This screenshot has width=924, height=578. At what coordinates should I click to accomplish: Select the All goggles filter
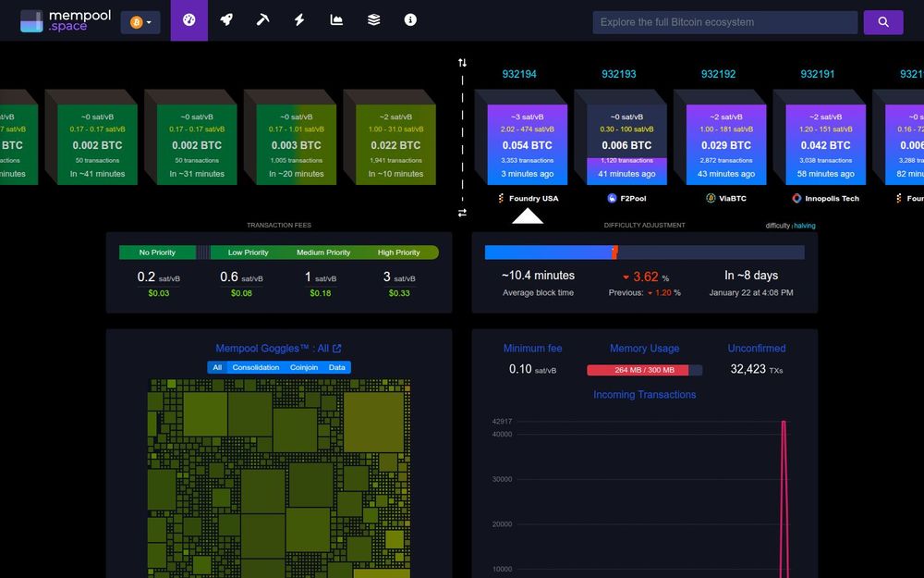(217, 367)
